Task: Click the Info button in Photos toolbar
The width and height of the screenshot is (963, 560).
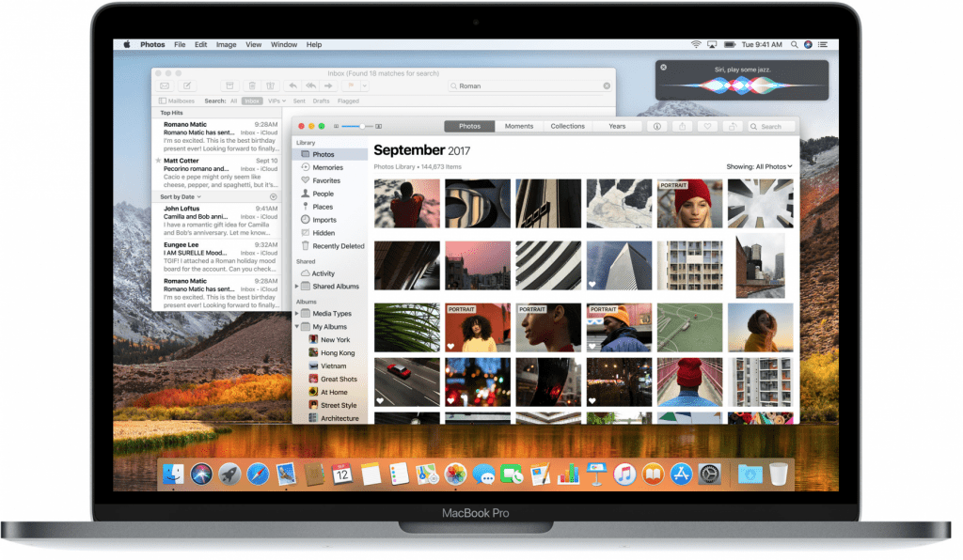Action: coord(656,126)
